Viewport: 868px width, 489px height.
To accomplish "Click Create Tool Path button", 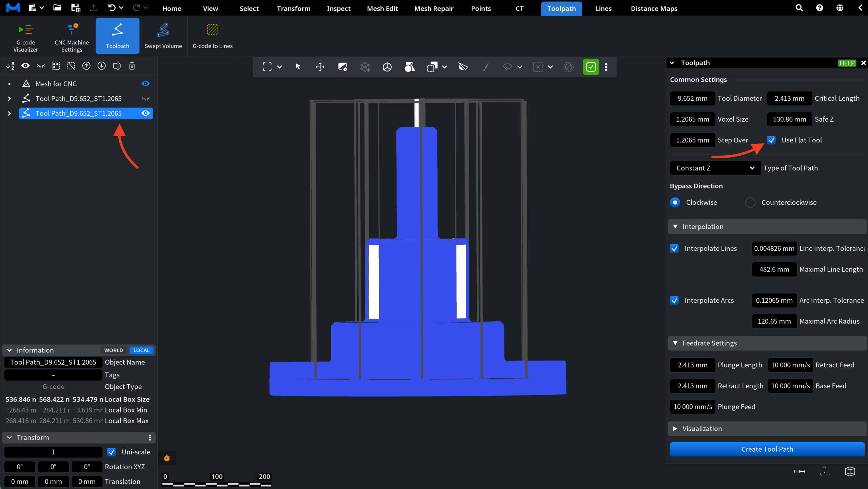I will [767, 449].
